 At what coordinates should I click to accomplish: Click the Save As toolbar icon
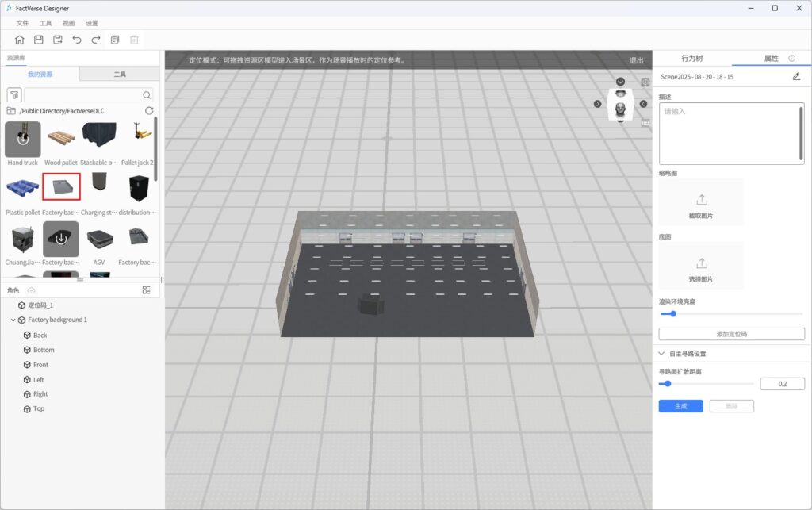pyautogui.click(x=57, y=40)
